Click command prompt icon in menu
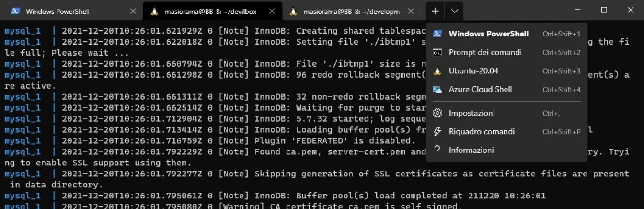 tap(437, 53)
